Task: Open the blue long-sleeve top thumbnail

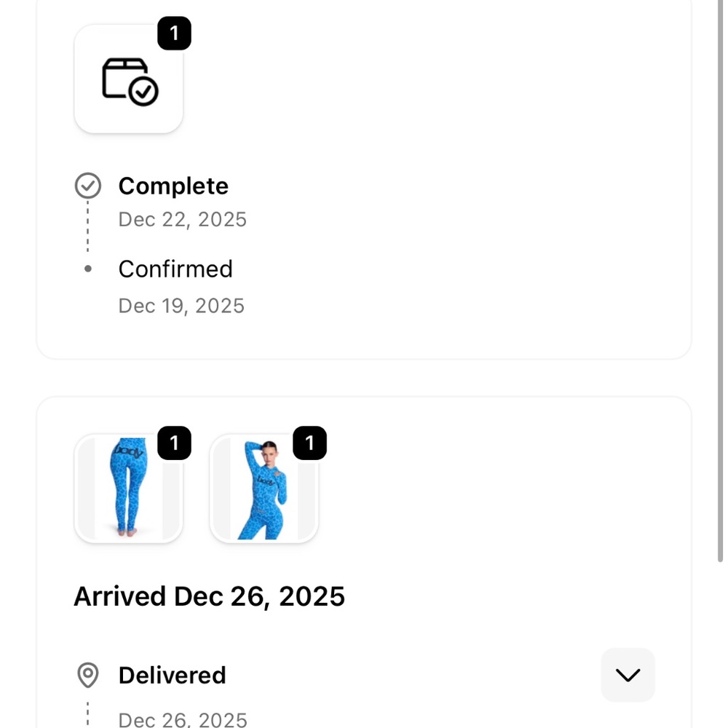Action: [x=264, y=489]
